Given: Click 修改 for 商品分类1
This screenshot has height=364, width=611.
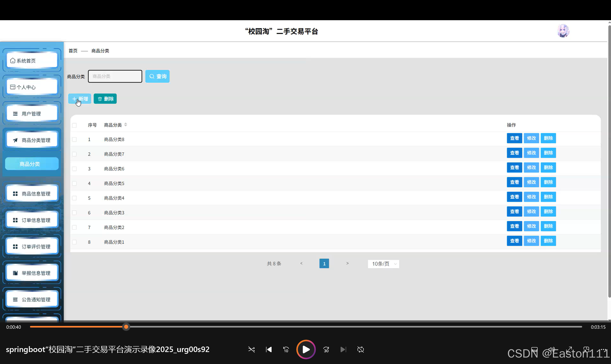Looking at the screenshot, I should click(531, 241).
